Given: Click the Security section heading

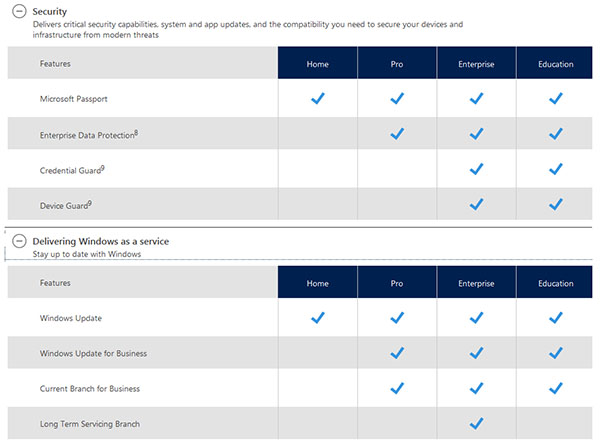Looking at the screenshot, I should [x=50, y=11].
